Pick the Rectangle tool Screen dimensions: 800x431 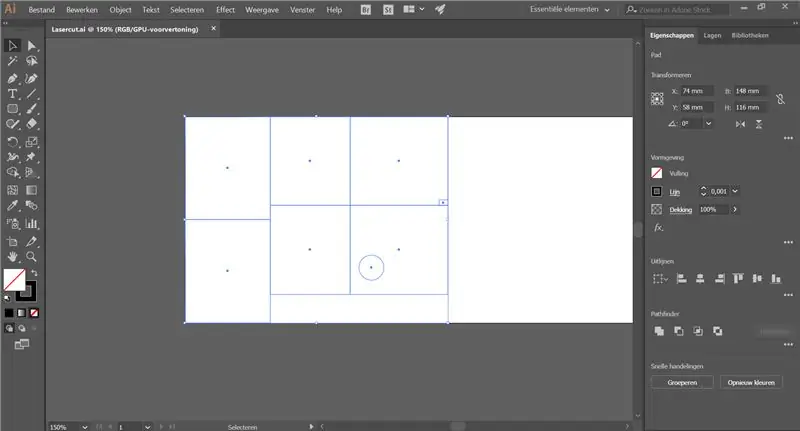click(13, 109)
